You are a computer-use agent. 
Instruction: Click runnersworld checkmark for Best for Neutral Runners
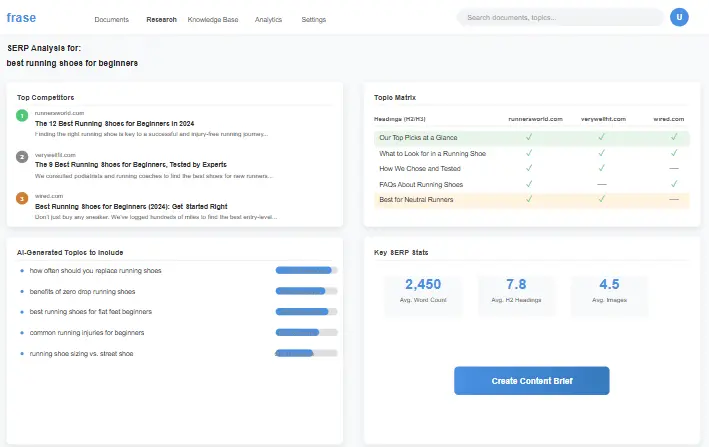click(529, 198)
